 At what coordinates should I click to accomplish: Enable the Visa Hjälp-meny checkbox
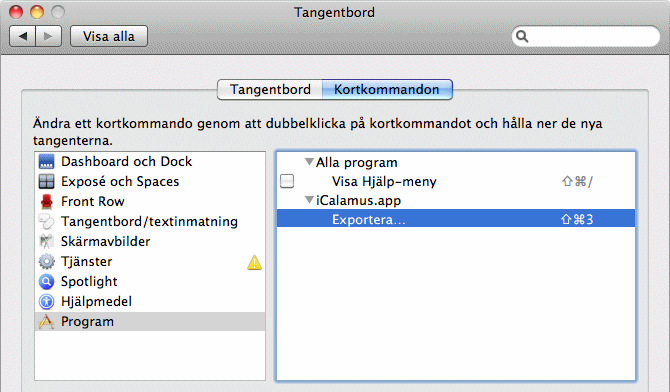coord(287,181)
